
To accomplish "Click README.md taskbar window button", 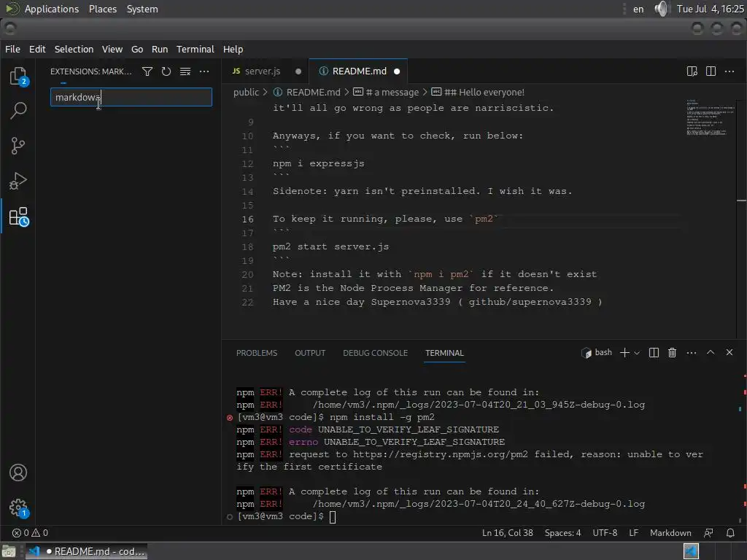I will click(87, 551).
